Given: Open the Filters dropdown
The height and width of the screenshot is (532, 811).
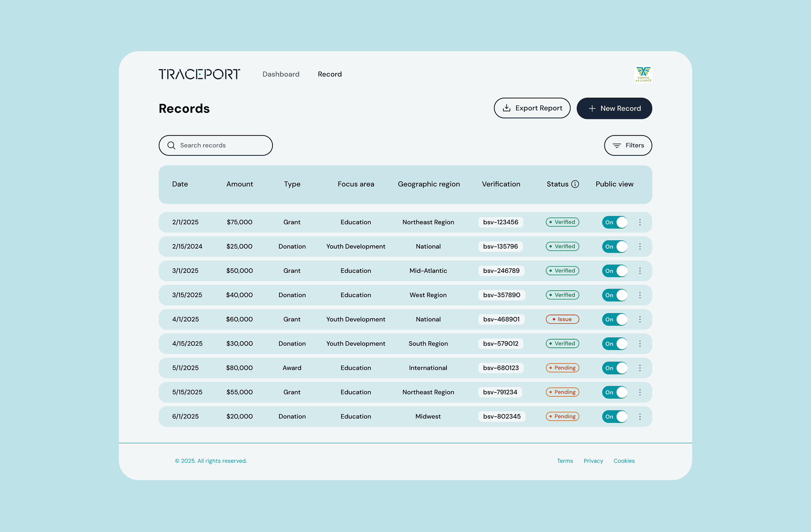Looking at the screenshot, I should click(628, 145).
